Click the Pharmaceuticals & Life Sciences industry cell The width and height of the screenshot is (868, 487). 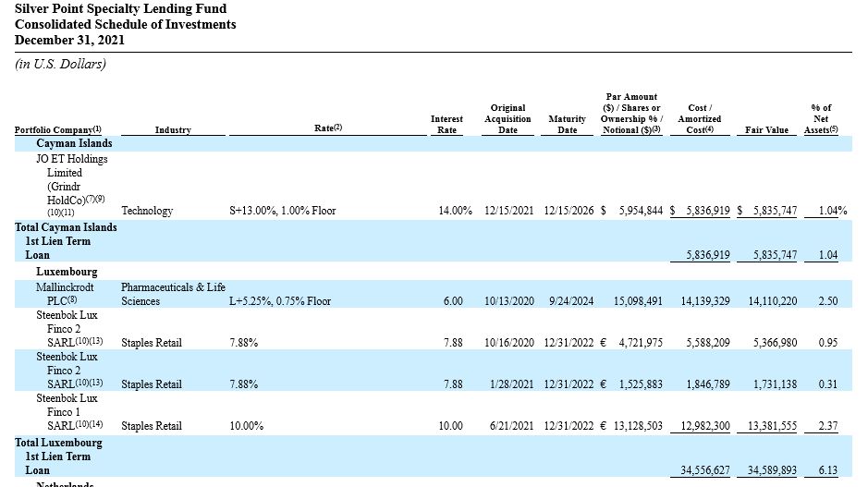tap(173, 294)
